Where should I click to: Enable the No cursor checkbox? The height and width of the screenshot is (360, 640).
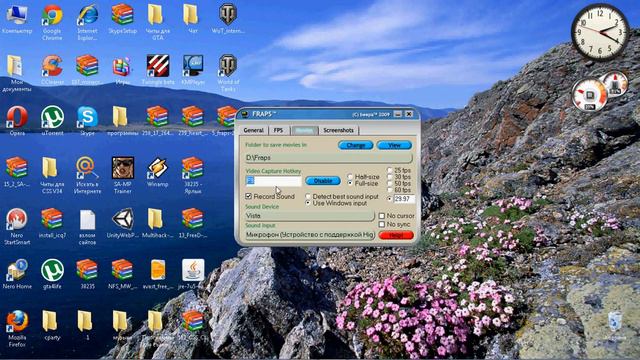click(x=382, y=216)
